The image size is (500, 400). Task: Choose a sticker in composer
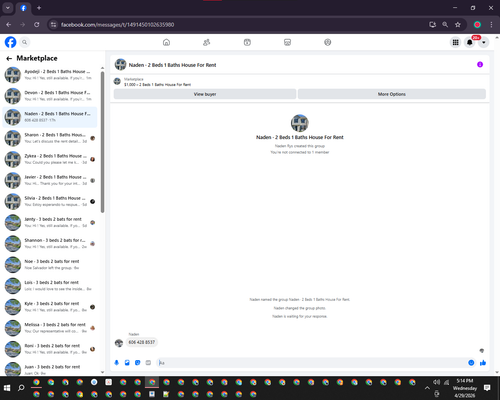(x=138, y=363)
